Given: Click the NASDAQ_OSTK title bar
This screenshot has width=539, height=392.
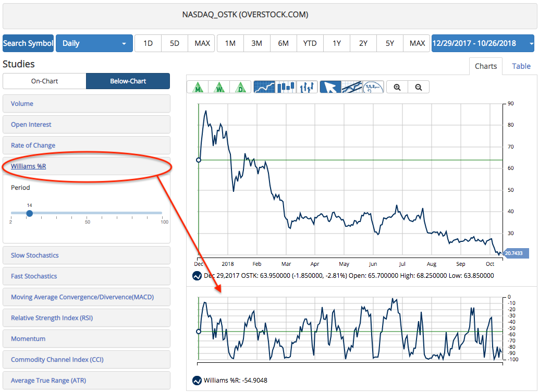Looking at the screenshot, I should 269,16.
